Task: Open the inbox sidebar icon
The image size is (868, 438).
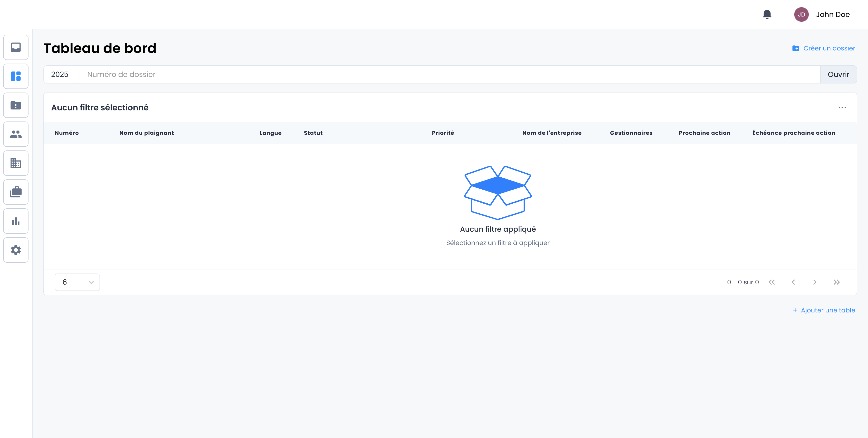Action: coord(16,47)
